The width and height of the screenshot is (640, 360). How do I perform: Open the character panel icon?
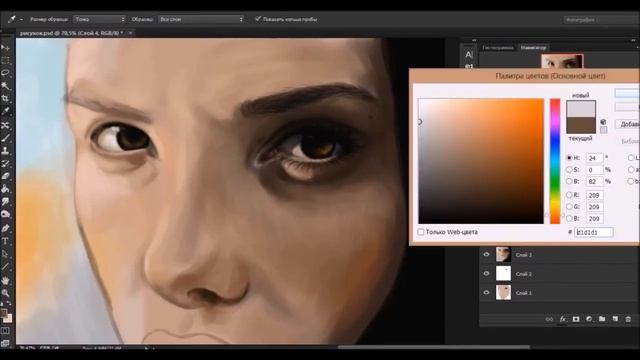[469, 55]
